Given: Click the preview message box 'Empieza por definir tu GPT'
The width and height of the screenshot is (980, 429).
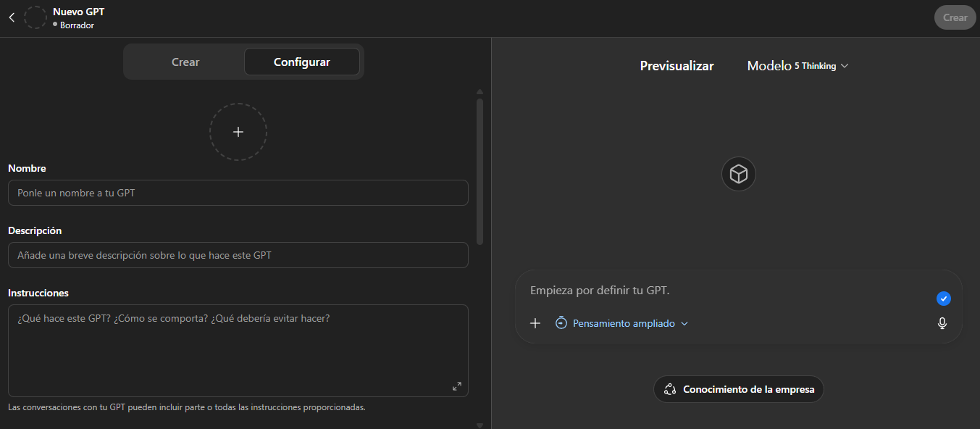Looking at the screenshot, I should click(x=724, y=291).
